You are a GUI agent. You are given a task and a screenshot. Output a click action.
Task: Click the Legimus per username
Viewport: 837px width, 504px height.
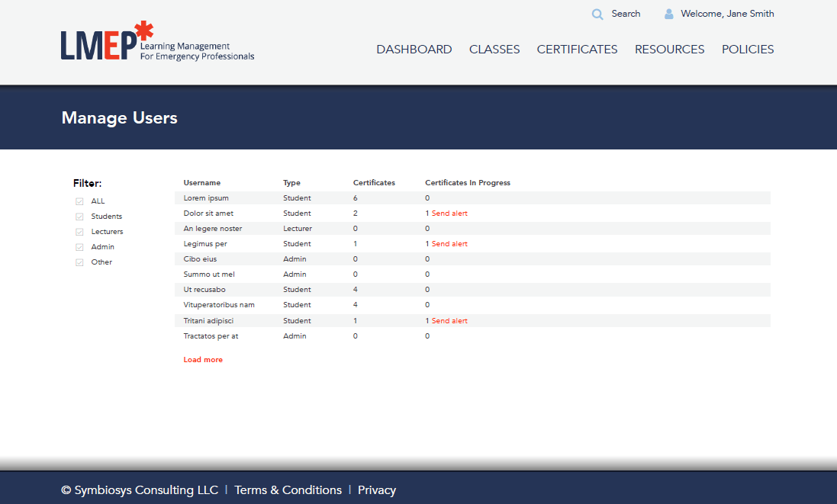click(x=205, y=244)
